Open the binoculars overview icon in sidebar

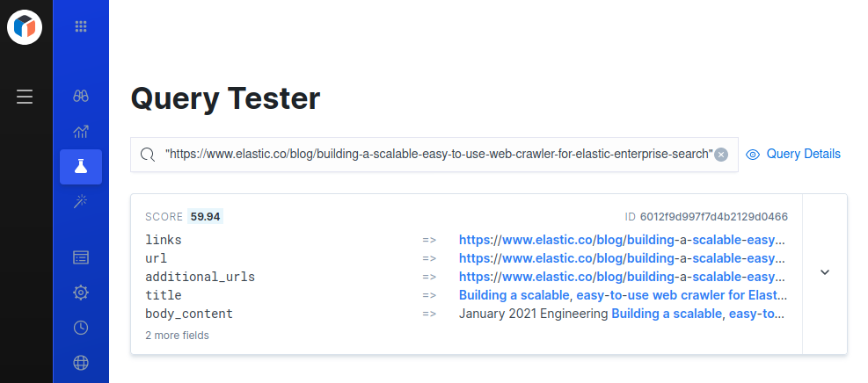tap(81, 96)
